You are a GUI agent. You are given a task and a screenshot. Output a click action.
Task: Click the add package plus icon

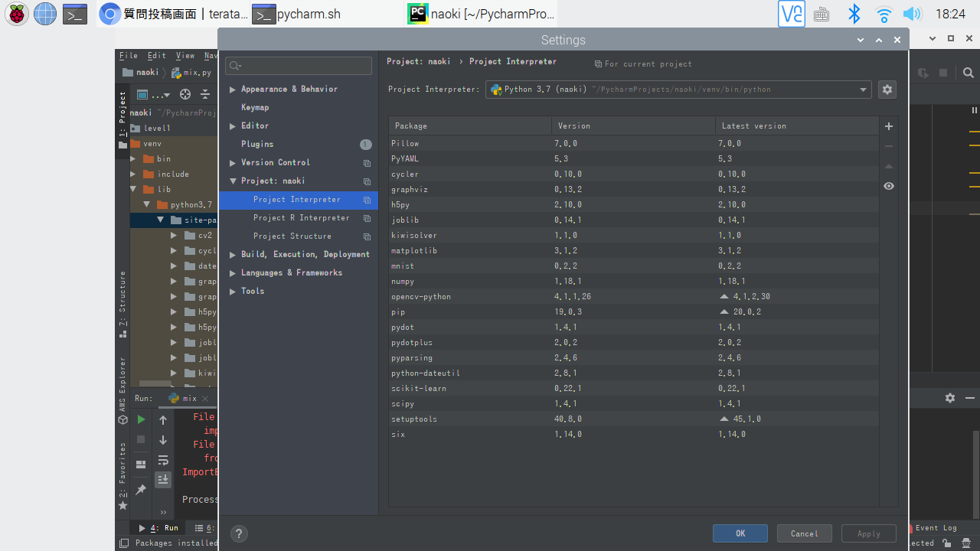pyautogui.click(x=888, y=126)
